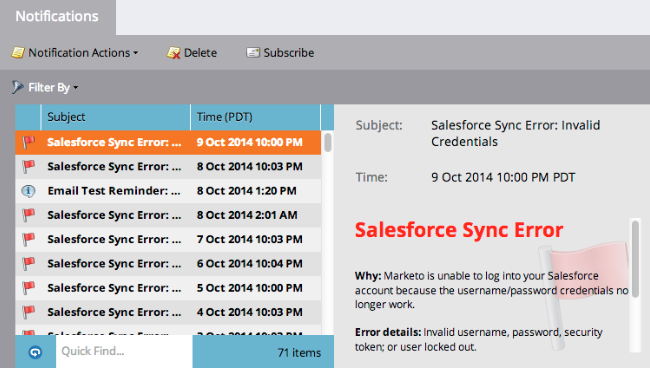Image resolution: width=650 pixels, height=368 pixels.
Task: Click the red Salesforce Sync Error heading
Action: pyautogui.click(x=459, y=230)
